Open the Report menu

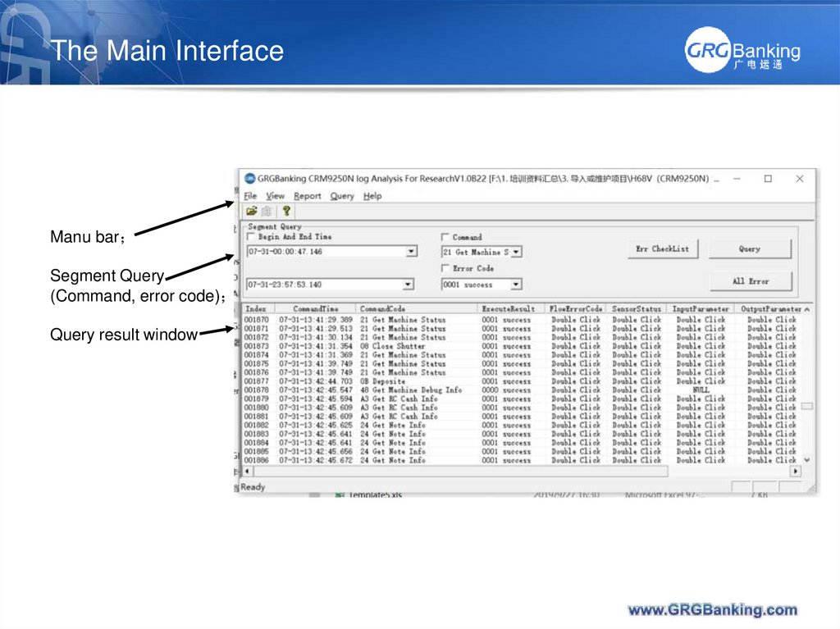pos(307,196)
